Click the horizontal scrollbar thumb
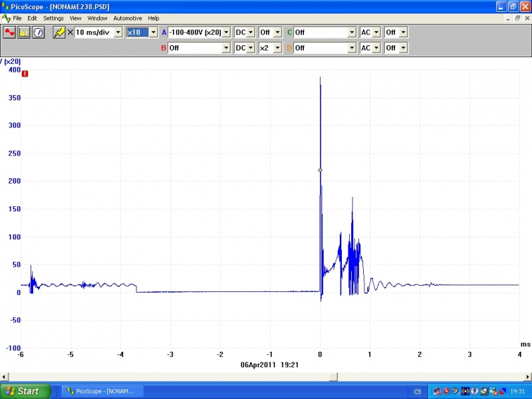This screenshot has width=532, height=399. (332, 376)
